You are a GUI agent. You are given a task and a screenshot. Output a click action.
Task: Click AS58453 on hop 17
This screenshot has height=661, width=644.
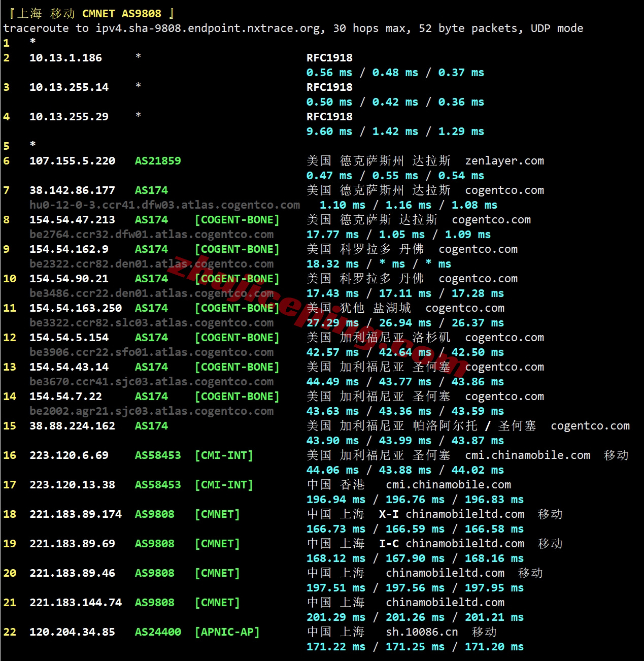[158, 485]
